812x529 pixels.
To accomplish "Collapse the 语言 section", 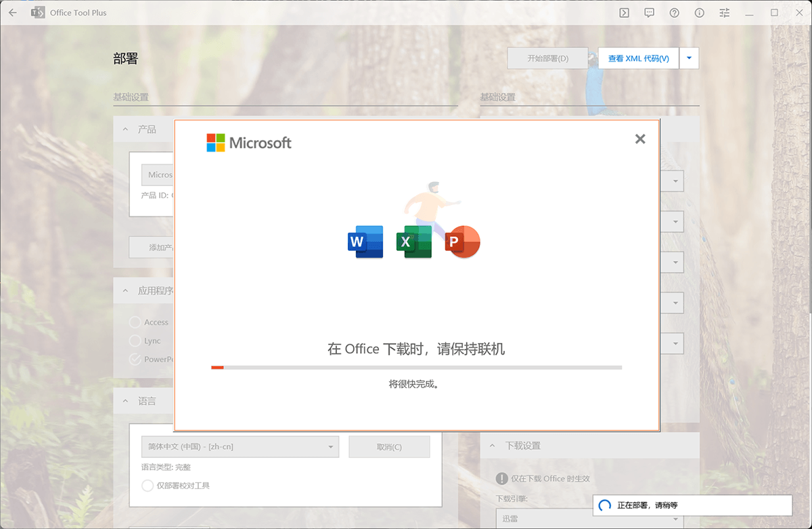I will tap(125, 401).
